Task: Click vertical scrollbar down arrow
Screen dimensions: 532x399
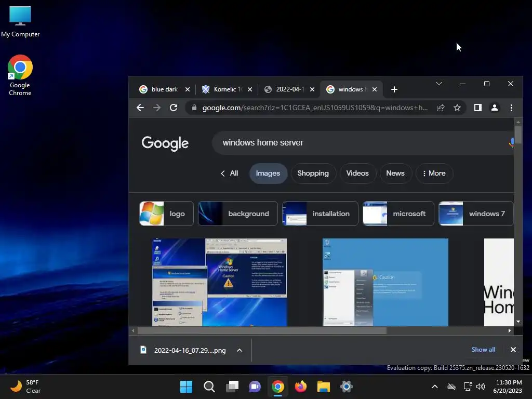Action: pos(518,322)
